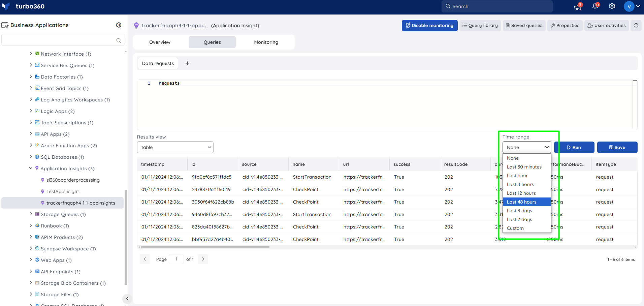Image resolution: width=644 pixels, height=306 pixels.
Task: Switch to the Queries tab
Action: tap(212, 42)
